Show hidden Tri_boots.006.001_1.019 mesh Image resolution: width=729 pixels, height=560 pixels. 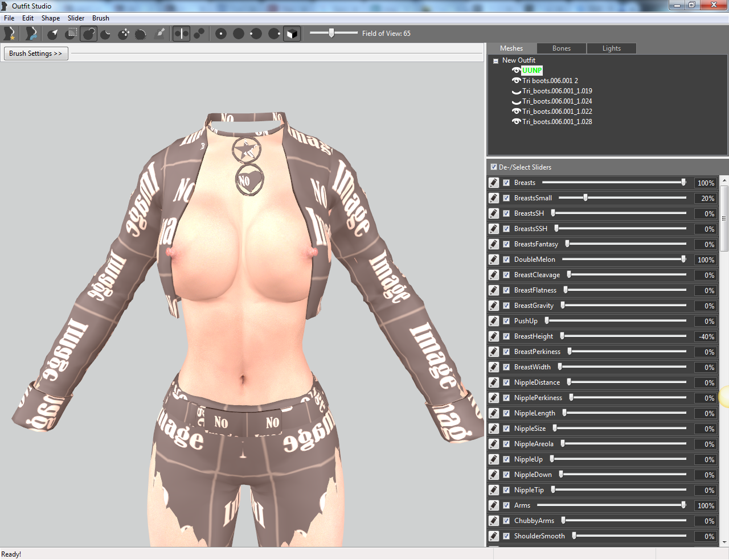click(x=517, y=91)
